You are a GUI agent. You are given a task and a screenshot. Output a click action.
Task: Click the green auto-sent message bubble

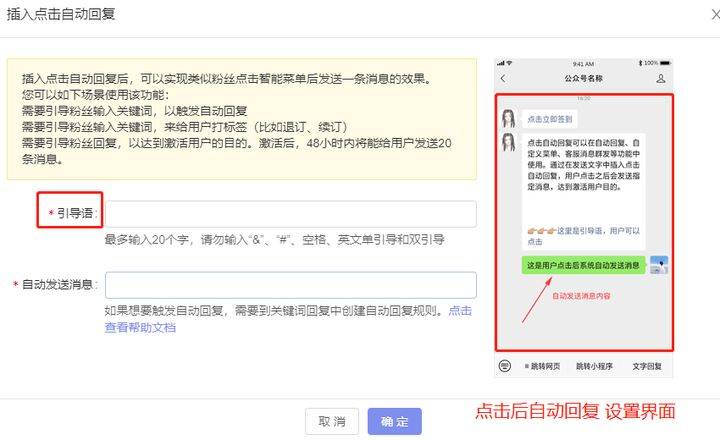point(583,265)
